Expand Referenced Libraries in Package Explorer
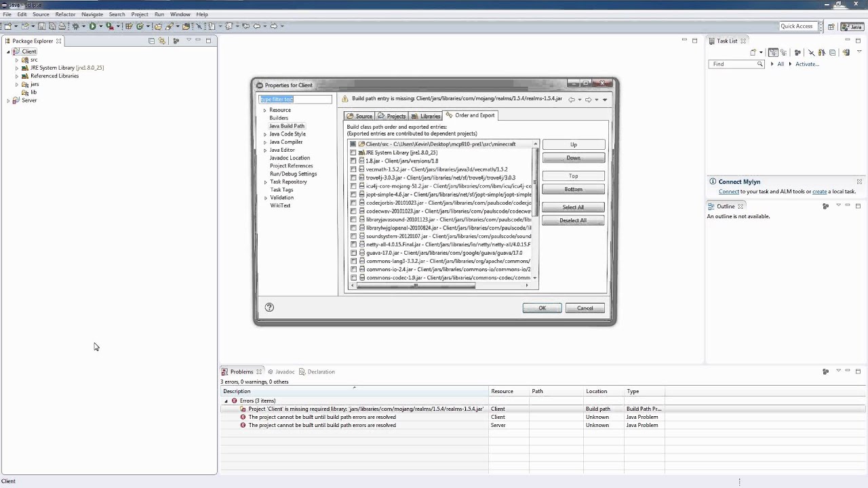 tap(17, 76)
